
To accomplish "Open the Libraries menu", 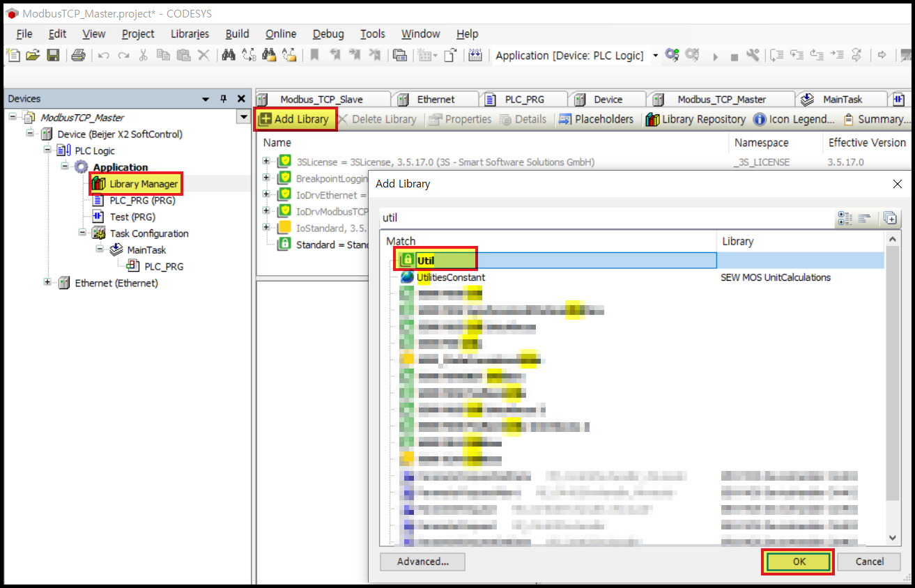I will (x=190, y=33).
